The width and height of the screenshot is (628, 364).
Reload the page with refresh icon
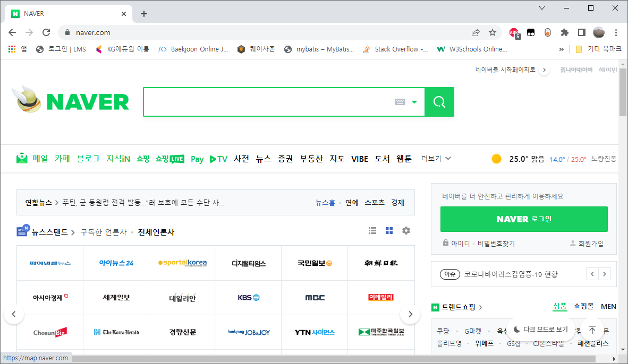tap(46, 32)
